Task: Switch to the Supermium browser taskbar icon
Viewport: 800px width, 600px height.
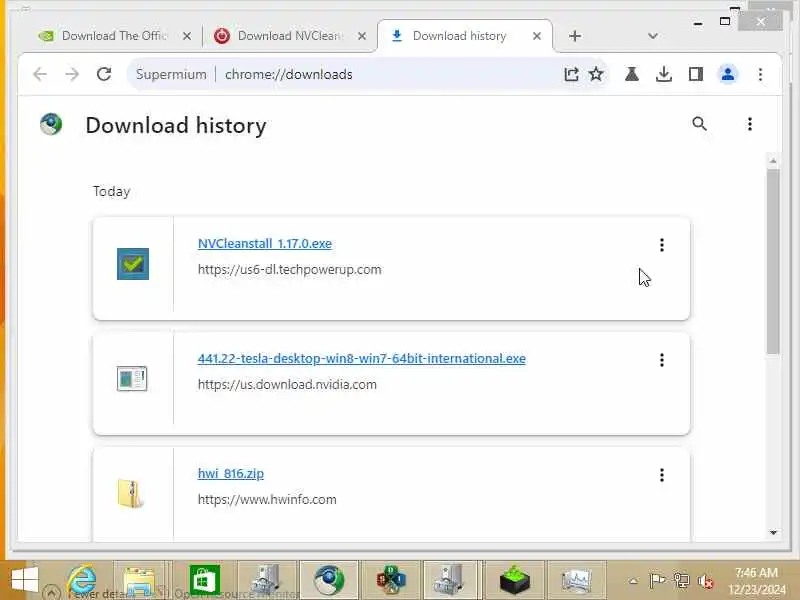Action: (x=329, y=581)
